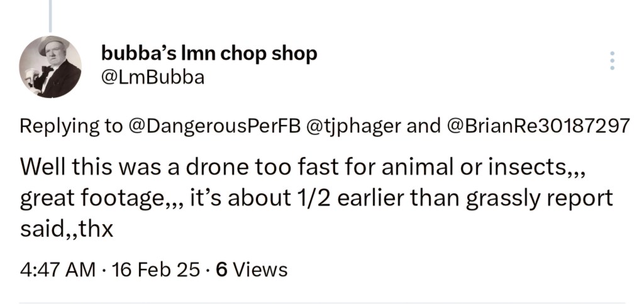Click the tweet's first line about a drone
644x304 pixels.
302,167
